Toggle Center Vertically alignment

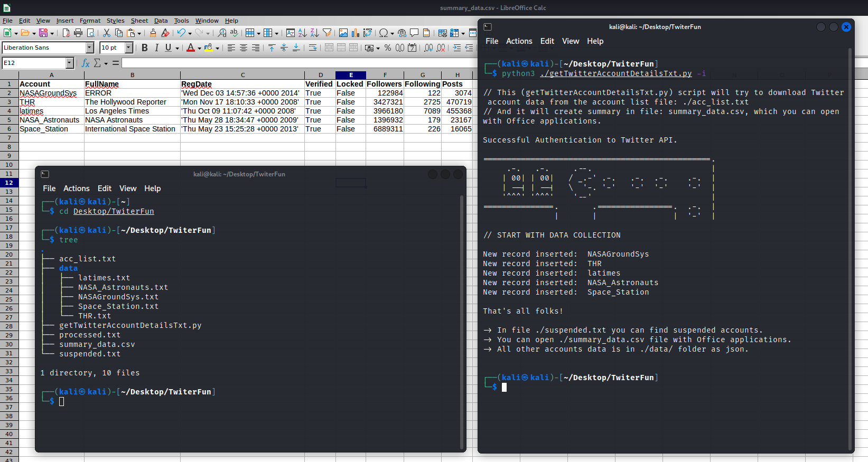point(284,48)
